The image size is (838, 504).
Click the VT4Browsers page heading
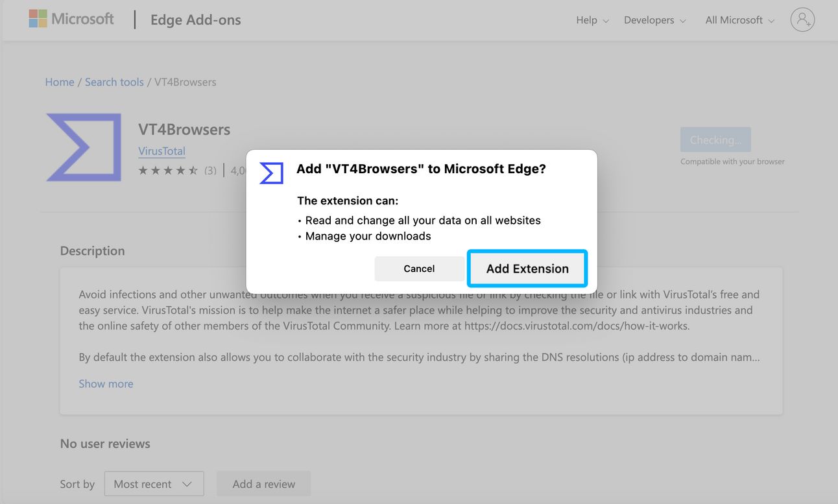click(x=184, y=130)
